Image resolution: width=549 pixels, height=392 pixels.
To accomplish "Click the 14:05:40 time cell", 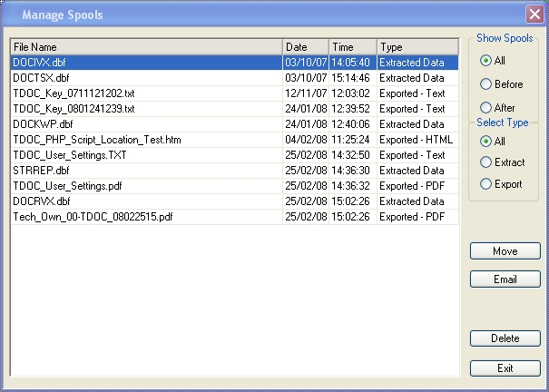I will pos(353,63).
